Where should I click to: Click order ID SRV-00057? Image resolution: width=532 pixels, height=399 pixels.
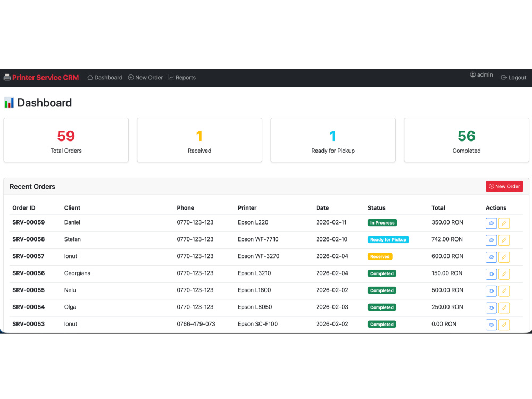point(29,256)
